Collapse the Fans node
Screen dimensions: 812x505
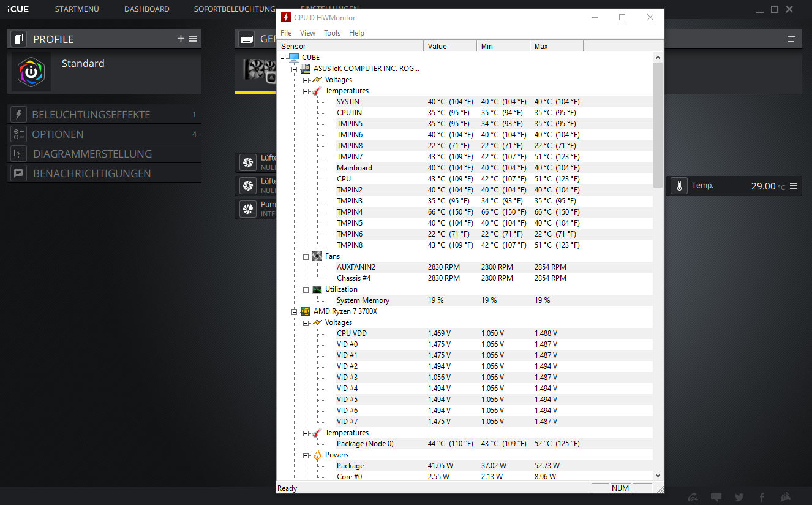coord(306,256)
